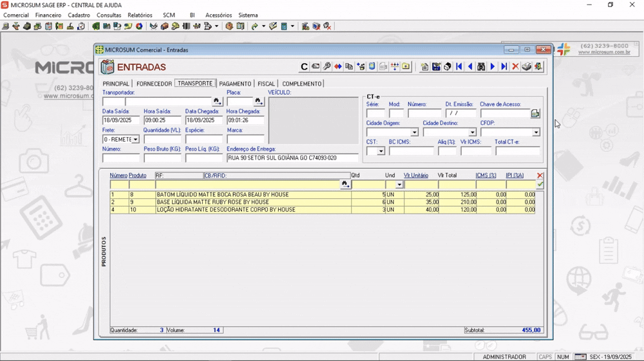Click the ICMS (%) column header link
644x361 pixels.
pyautogui.click(x=486, y=175)
